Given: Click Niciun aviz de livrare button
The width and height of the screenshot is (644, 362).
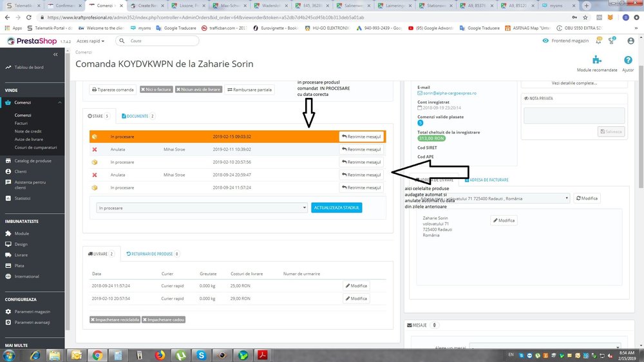Looking at the screenshot, I should (199, 89).
